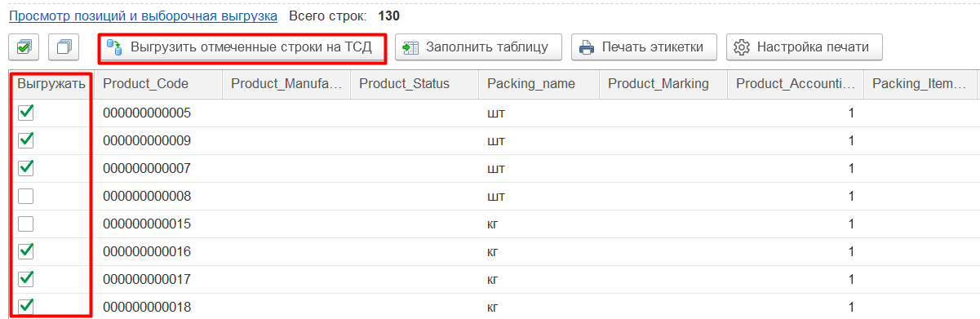
Task: Uncheck the box for product 000000000005
Action: tap(26, 113)
